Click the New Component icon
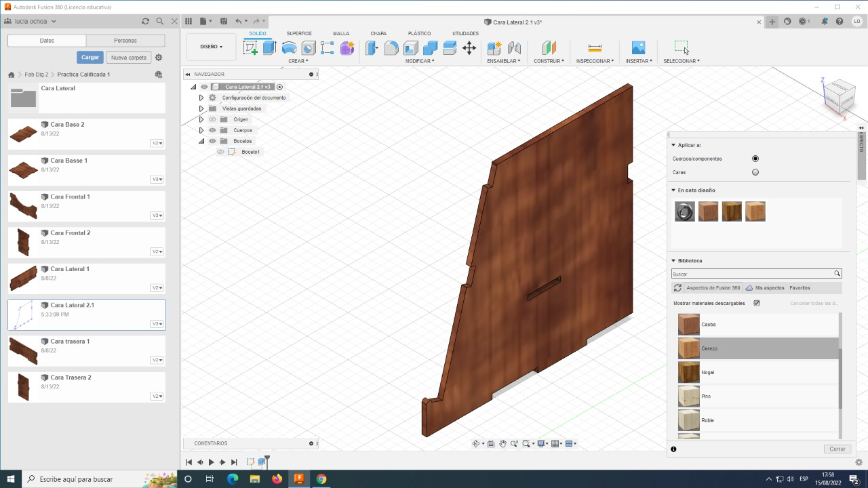 click(x=494, y=47)
